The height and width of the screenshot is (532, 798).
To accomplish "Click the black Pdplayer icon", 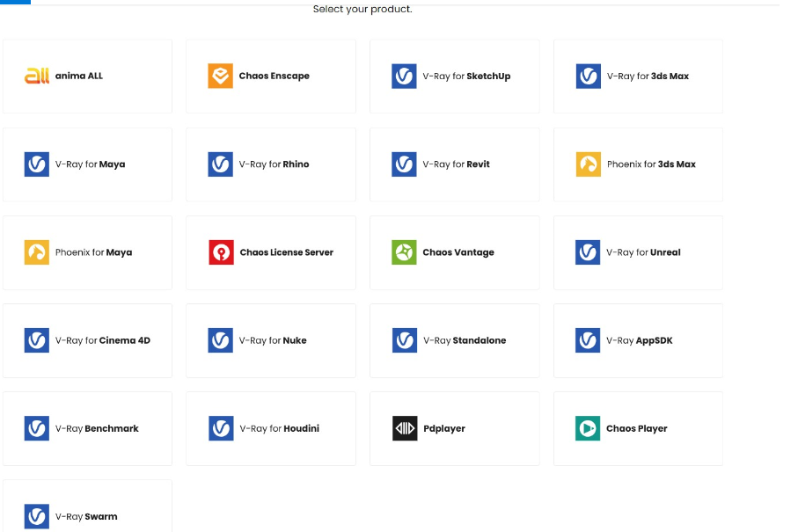I will (405, 428).
